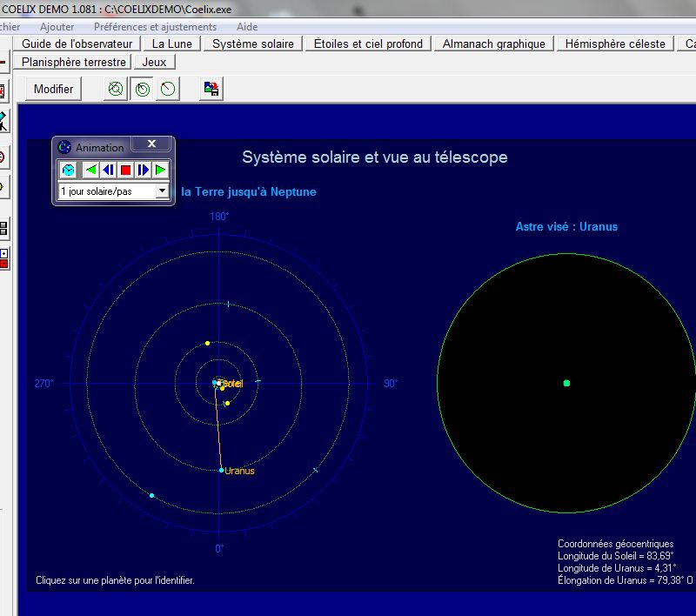Switch to Planisphère terrestre tab
This screenshot has height=616, width=696.
(73, 62)
